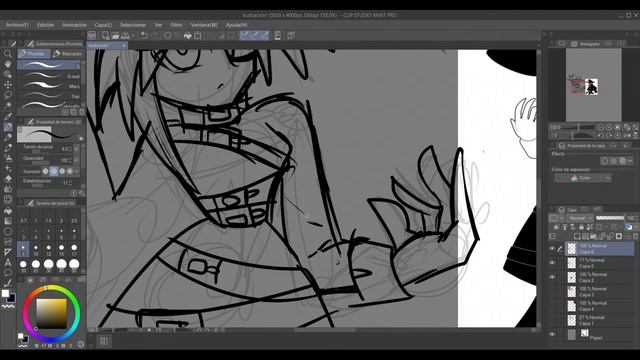Hide layer Capa 6 via eye icon
640x360 pixels.
point(552,249)
